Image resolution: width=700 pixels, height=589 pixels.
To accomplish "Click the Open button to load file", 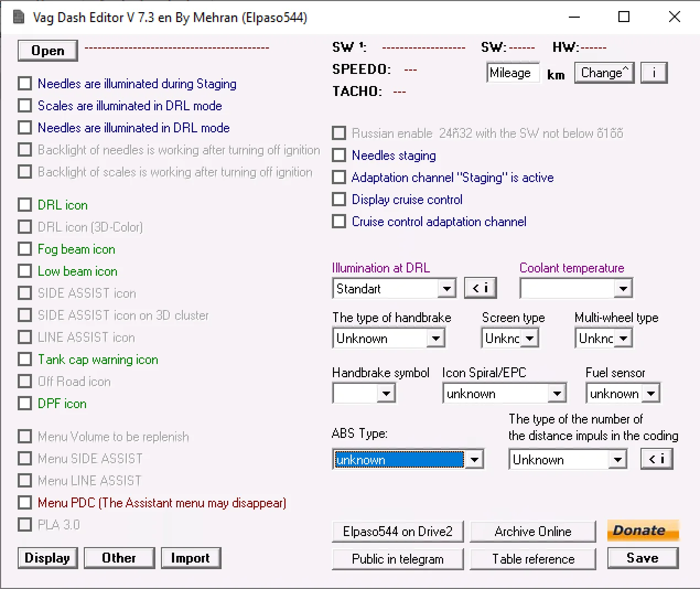I will coord(47,51).
